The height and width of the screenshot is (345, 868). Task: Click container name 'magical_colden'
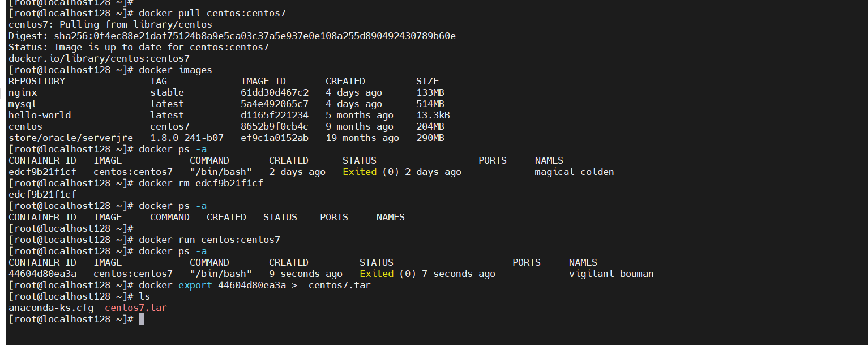pos(575,172)
